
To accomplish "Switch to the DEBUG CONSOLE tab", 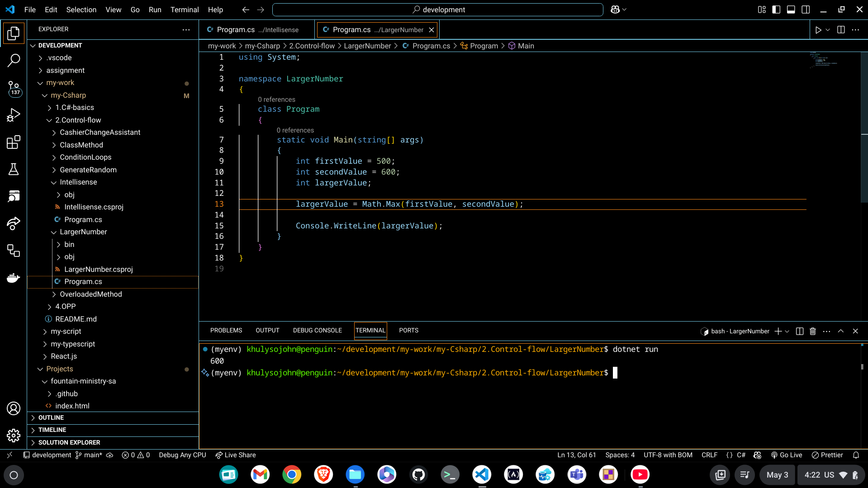I will [318, 331].
